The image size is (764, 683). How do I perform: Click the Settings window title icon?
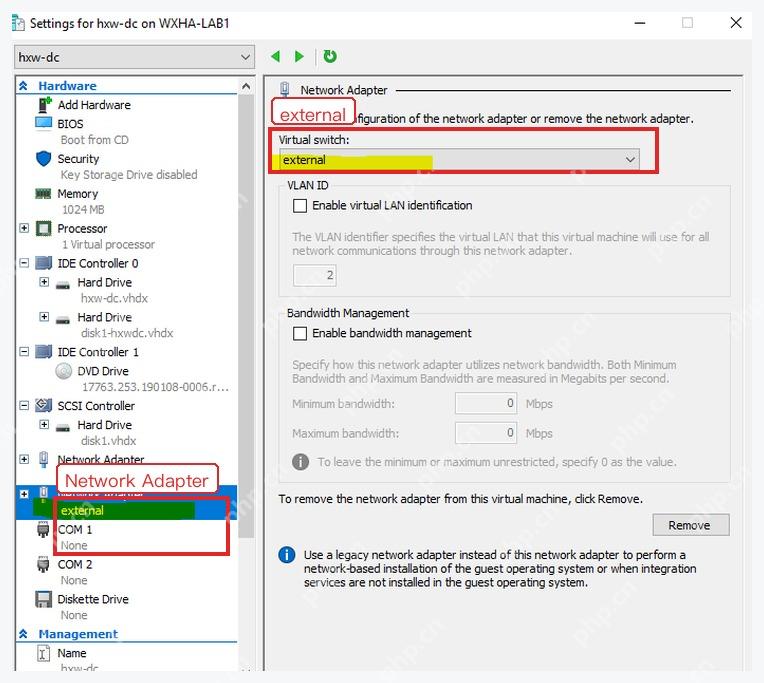click(x=18, y=23)
